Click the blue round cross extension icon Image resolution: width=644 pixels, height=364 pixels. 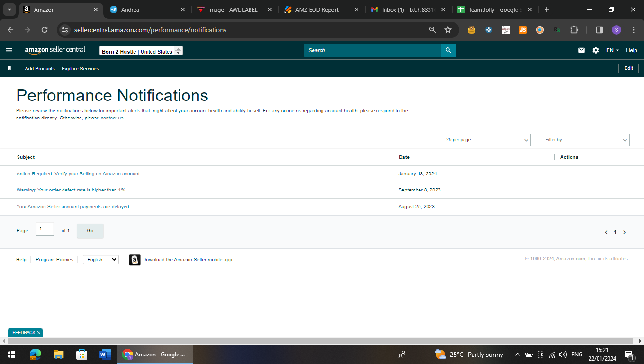(489, 30)
